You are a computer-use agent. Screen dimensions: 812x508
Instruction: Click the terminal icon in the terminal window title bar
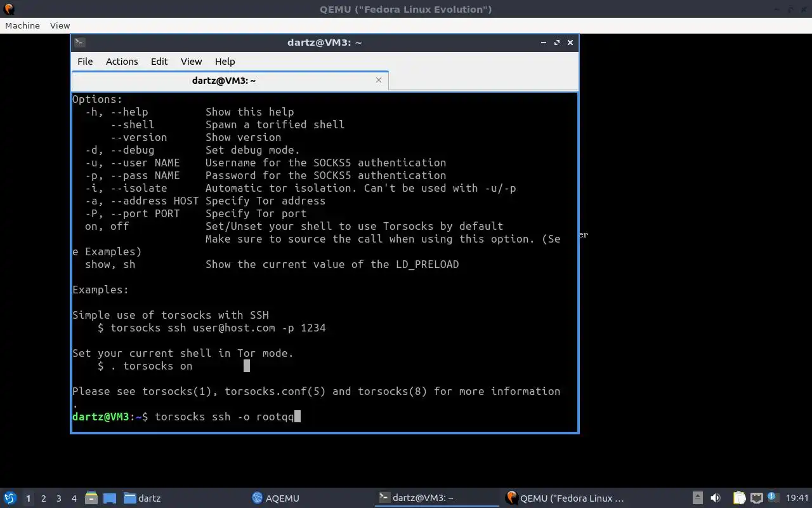(x=80, y=43)
